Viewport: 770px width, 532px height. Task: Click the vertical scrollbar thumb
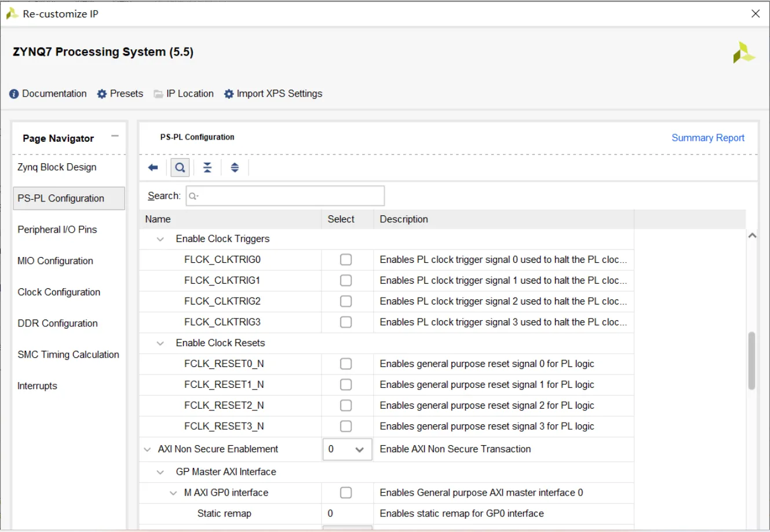coord(751,361)
